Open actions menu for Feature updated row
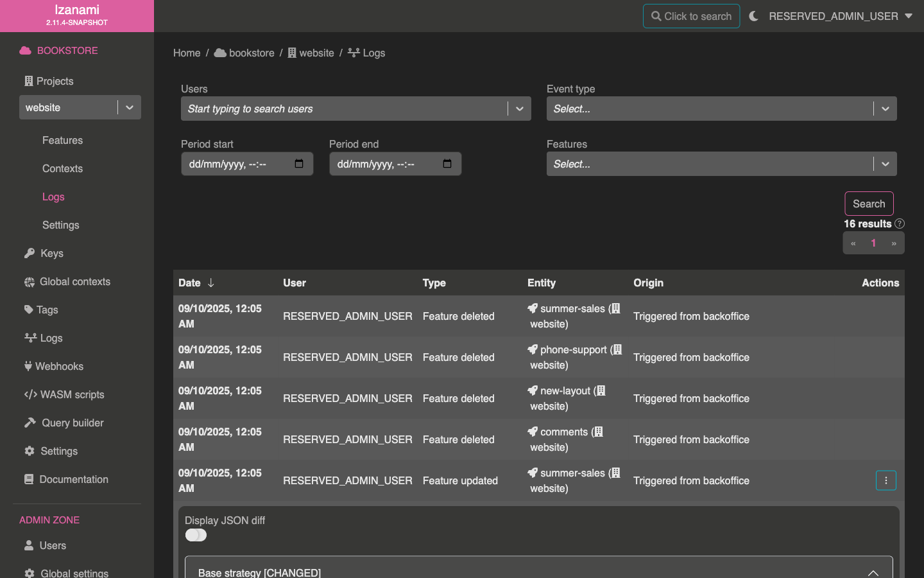924x578 pixels. coord(886,480)
